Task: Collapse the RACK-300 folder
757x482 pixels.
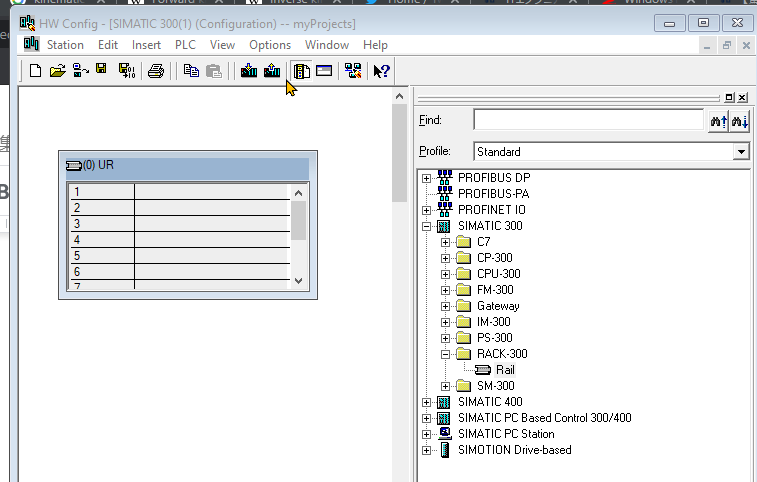Action: [x=446, y=354]
